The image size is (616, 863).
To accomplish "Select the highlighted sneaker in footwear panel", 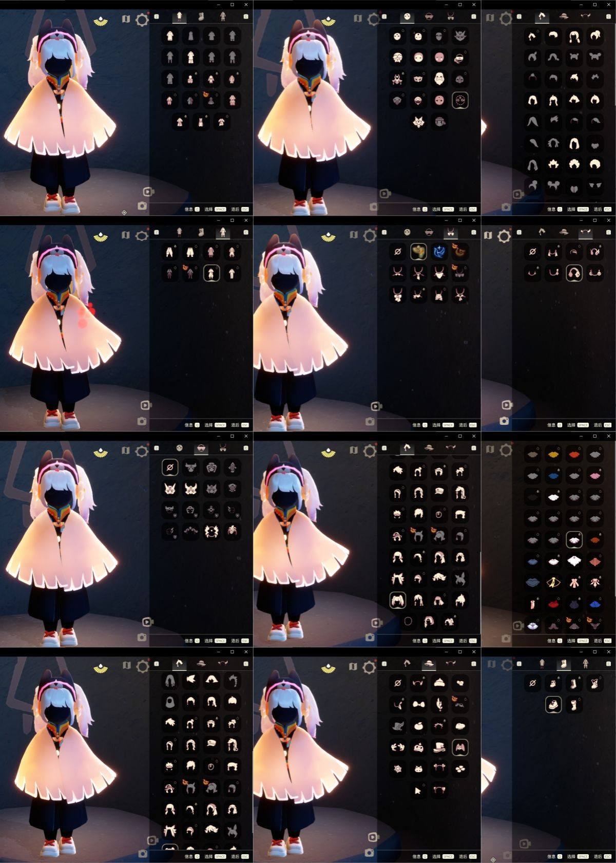I will pos(553,704).
